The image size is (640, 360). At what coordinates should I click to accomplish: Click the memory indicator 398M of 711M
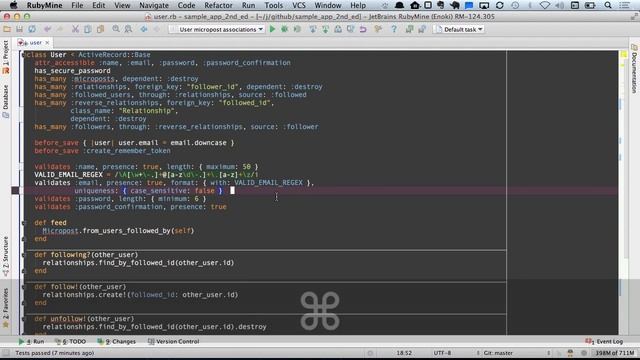614,353
